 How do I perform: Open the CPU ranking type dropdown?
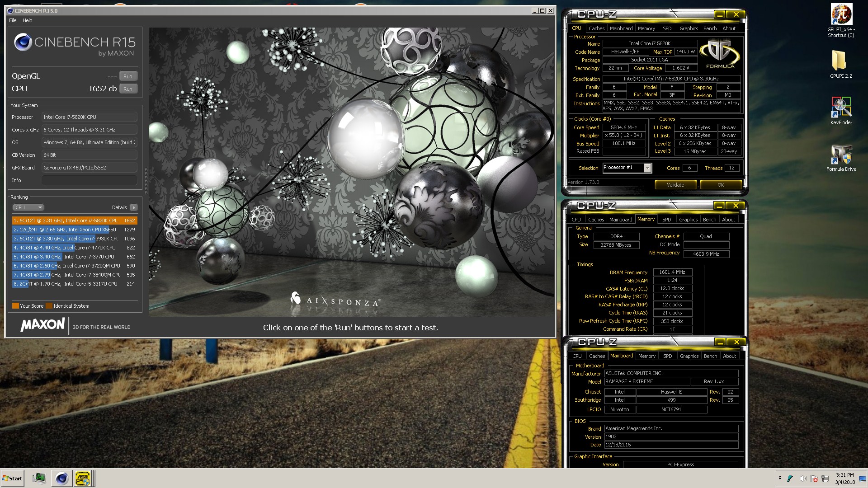[x=28, y=207]
